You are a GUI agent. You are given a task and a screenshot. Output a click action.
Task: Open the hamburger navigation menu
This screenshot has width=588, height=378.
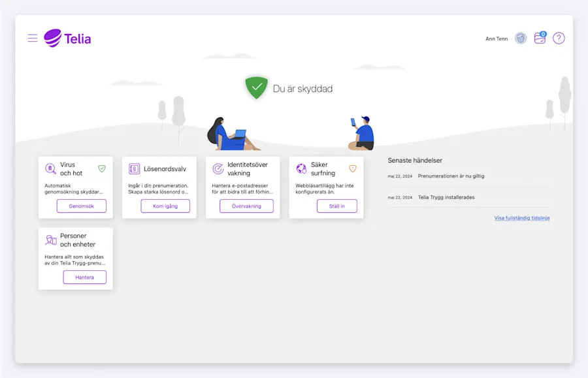point(32,38)
